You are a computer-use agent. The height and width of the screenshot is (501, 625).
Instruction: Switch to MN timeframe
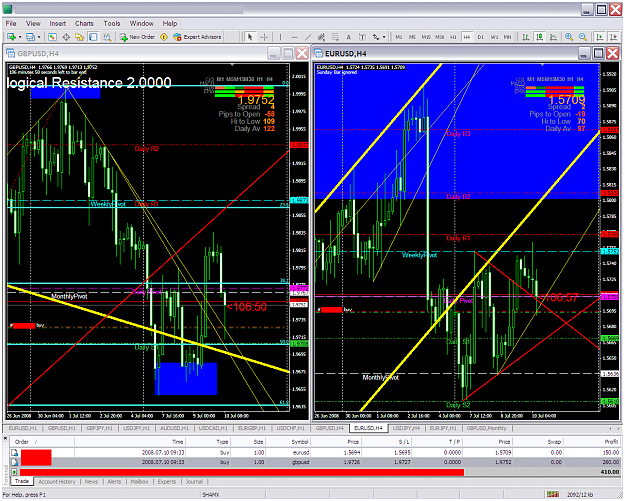(507, 37)
